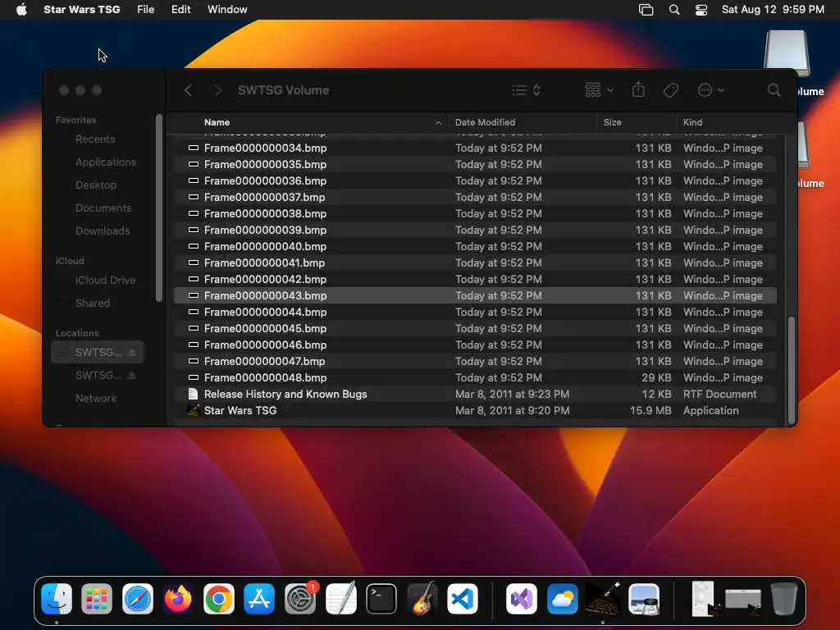This screenshot has width=840, height=630.
Task: Open Spotlight search in the menu bar
Action: point(674,10)
